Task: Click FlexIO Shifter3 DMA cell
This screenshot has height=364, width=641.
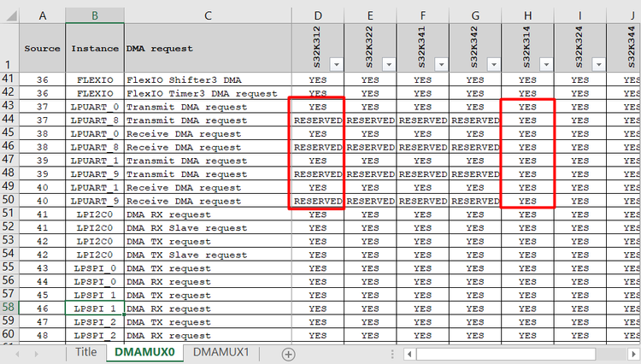Action: (x=208, y=79)
